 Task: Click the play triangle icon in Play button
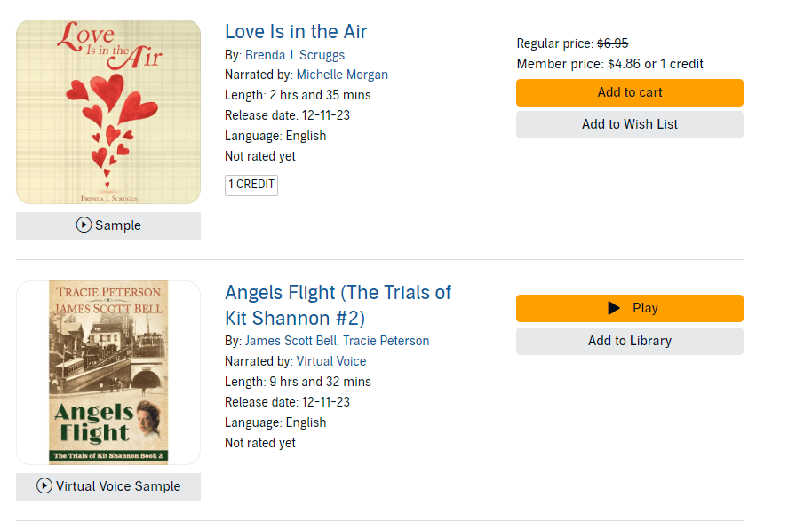613,308
